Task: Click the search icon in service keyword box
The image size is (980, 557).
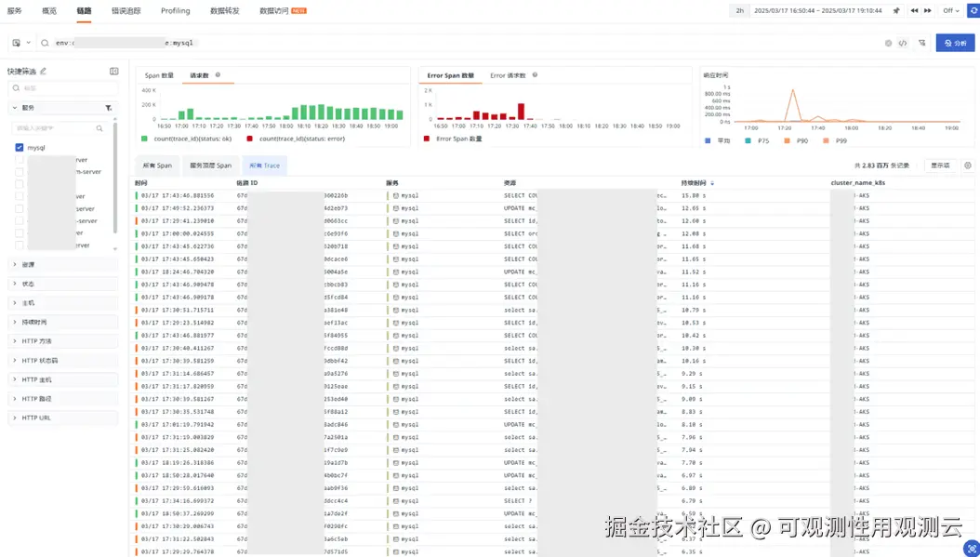Action: [99, 128]
